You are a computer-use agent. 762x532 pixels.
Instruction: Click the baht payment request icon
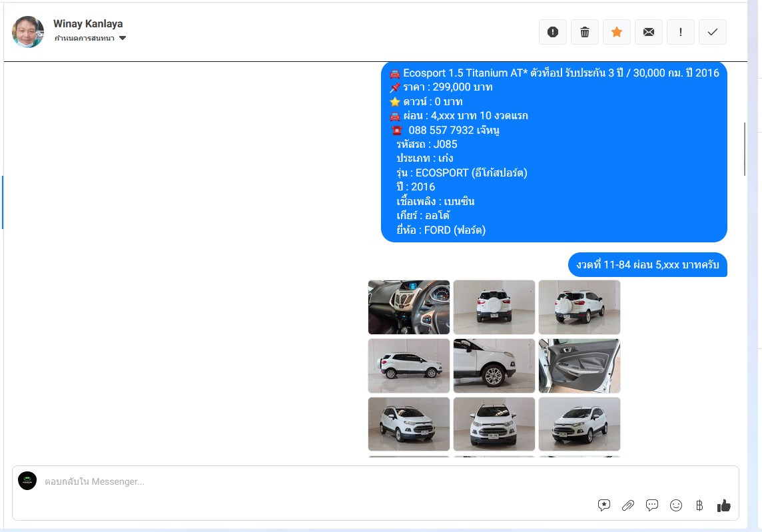[699, 505]
